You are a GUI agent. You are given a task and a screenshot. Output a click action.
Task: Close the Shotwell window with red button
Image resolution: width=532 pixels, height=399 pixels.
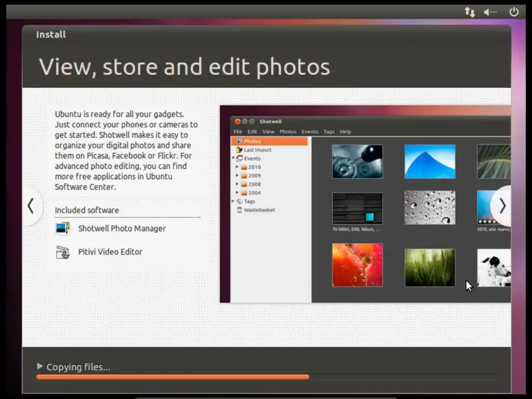(238, 122)
